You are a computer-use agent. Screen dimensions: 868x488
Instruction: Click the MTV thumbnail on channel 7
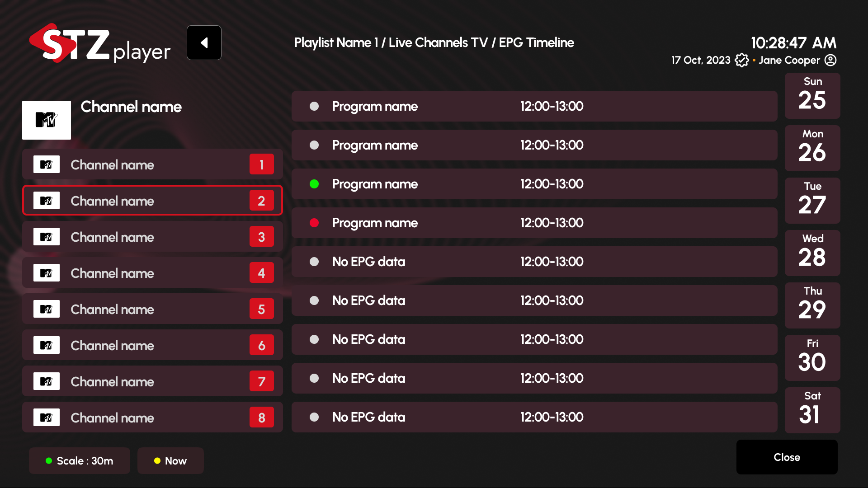47,381
